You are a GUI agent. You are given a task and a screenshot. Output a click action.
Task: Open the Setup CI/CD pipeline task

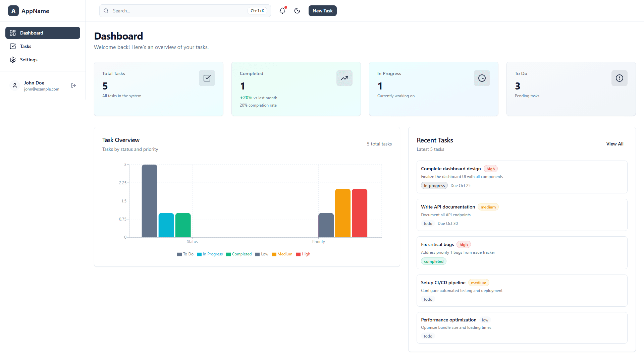(443, 283)
